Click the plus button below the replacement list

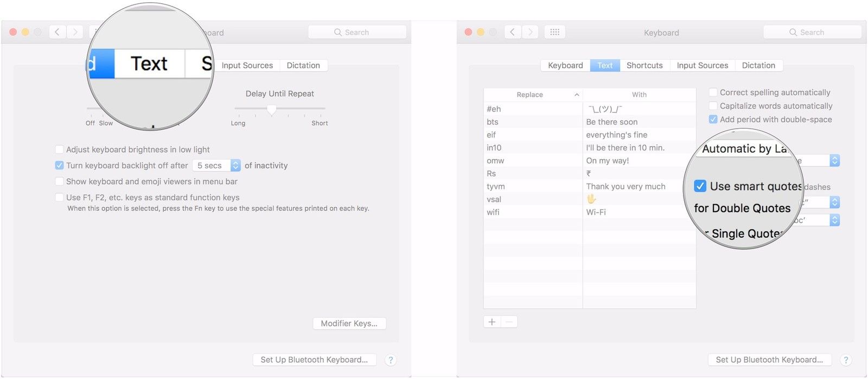[x=492, y=322]
